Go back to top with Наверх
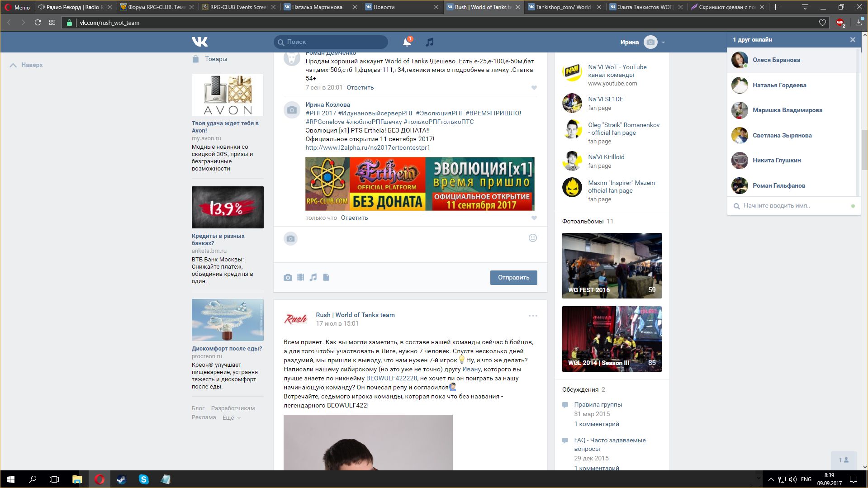Image resolution: width=868 pixels, height=488 pixels. click(x=26, y=65)
